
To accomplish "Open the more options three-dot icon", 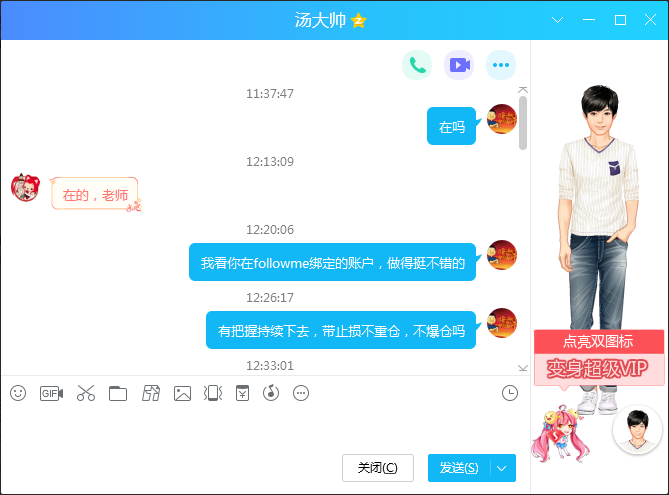I will click(501, 65).
